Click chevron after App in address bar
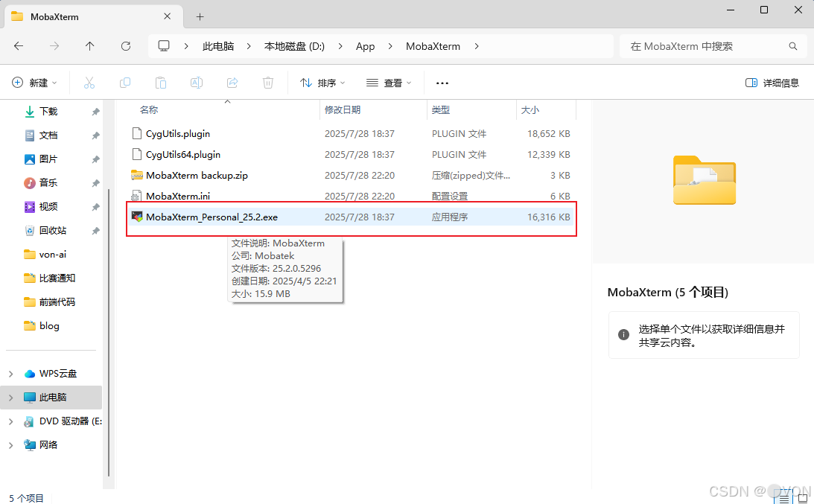The height and width of the screenshot is (504, 814). tap(390, 46)
